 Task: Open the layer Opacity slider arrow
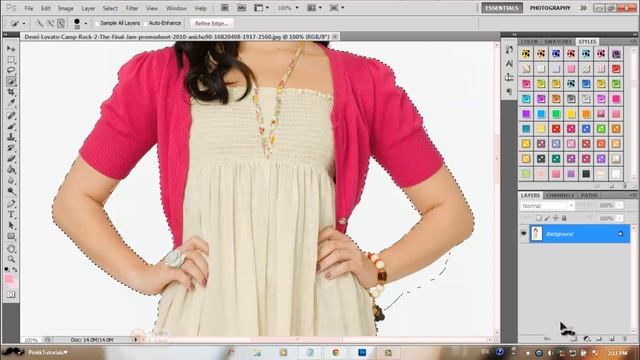[620, 205]
